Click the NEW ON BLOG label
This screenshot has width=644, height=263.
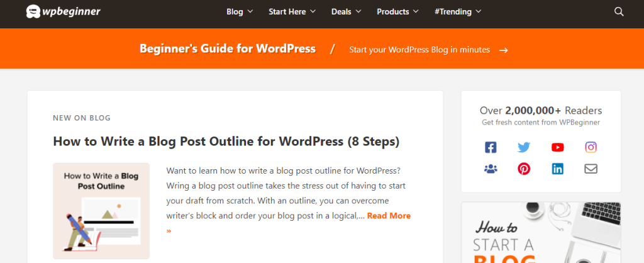point(82,118)
